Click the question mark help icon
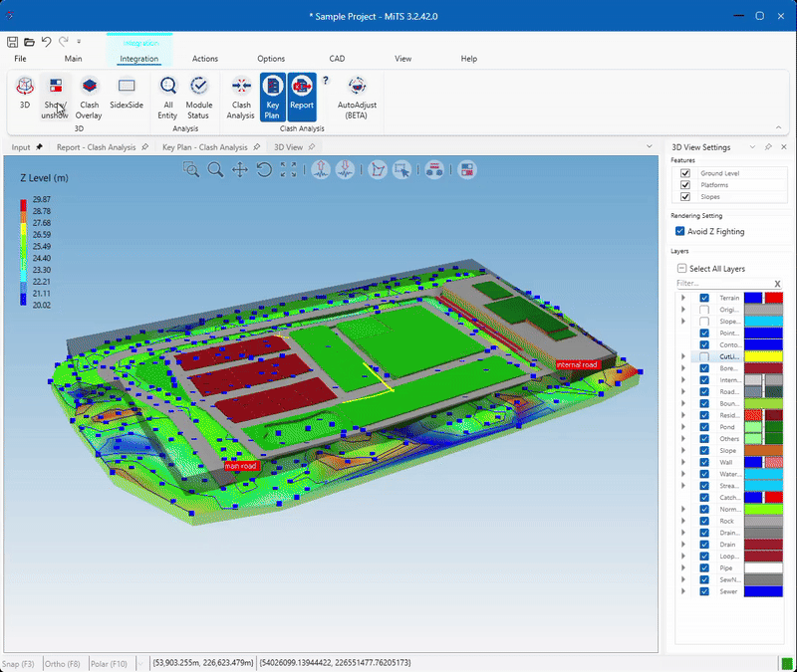 point(326,81)
